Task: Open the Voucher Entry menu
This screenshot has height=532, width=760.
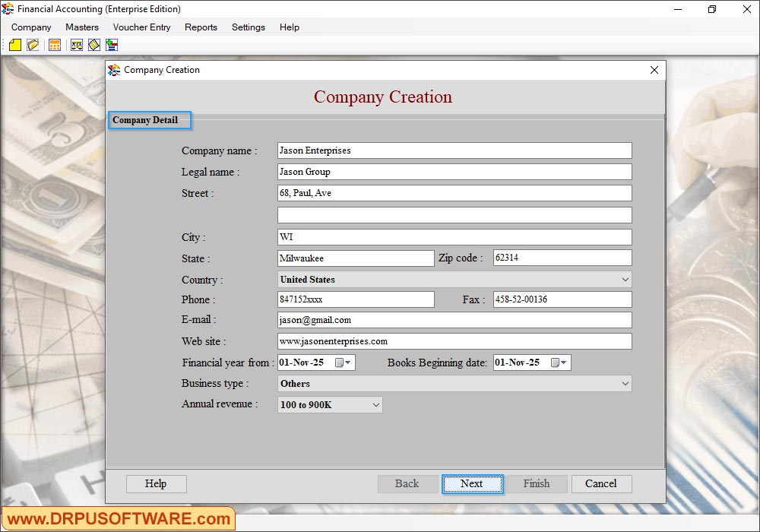Action: point(141,27)
